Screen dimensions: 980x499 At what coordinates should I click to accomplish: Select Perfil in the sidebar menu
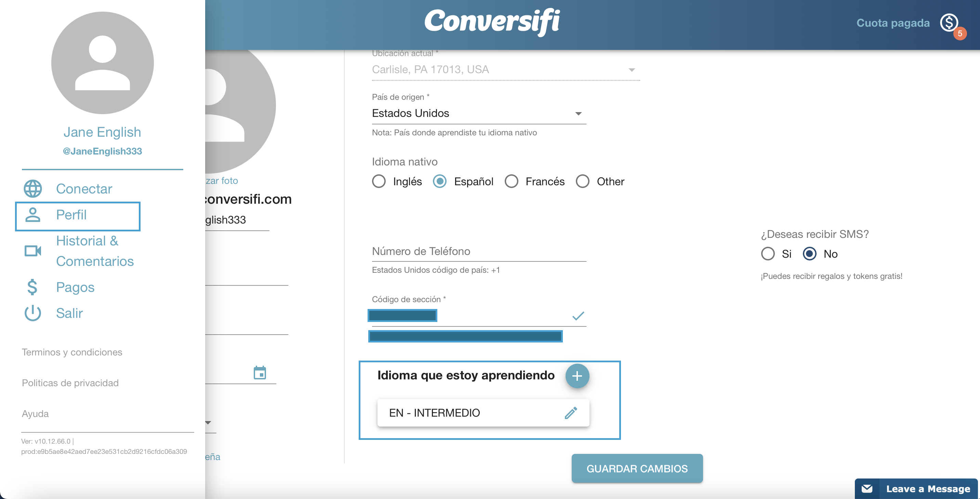point(71,215)
